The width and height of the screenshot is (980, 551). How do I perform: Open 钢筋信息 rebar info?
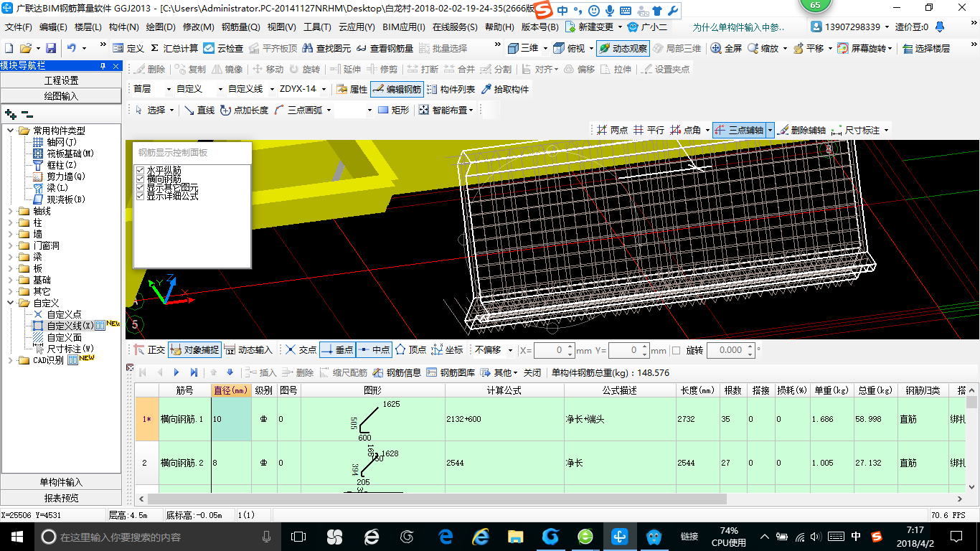[397, 372]
